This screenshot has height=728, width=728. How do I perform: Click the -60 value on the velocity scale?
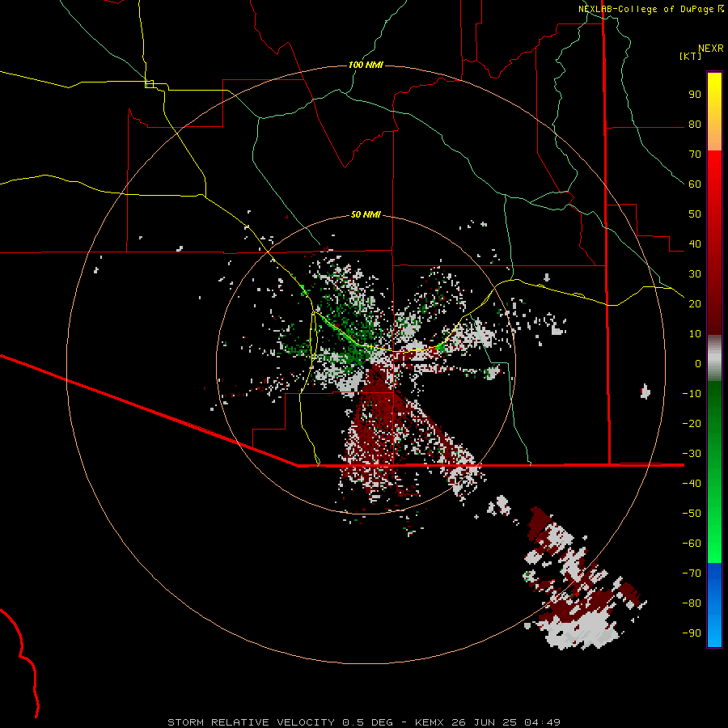click(x=692, y=544)
